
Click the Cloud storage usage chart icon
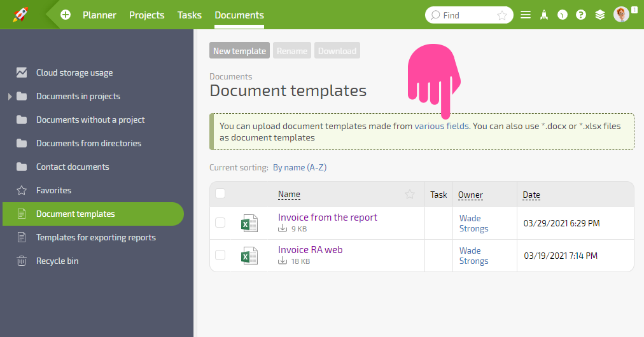click(x=22, y=72)
